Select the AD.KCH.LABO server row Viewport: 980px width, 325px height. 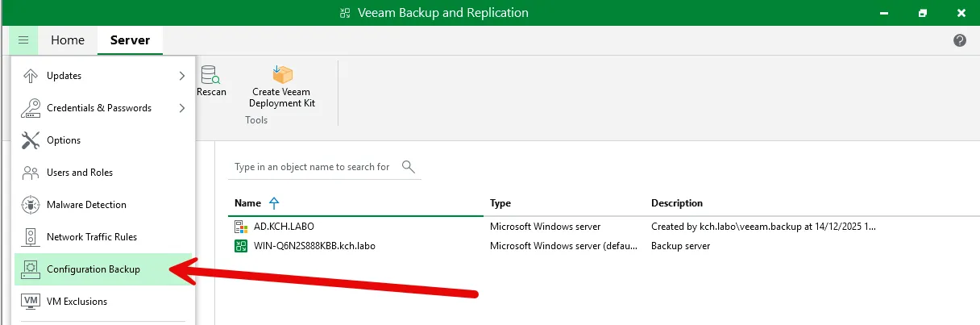(x=272, y=227)
